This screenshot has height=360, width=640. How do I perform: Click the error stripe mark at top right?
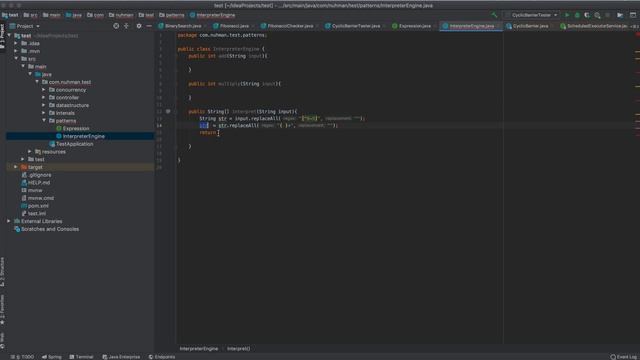tap(637, 35)
